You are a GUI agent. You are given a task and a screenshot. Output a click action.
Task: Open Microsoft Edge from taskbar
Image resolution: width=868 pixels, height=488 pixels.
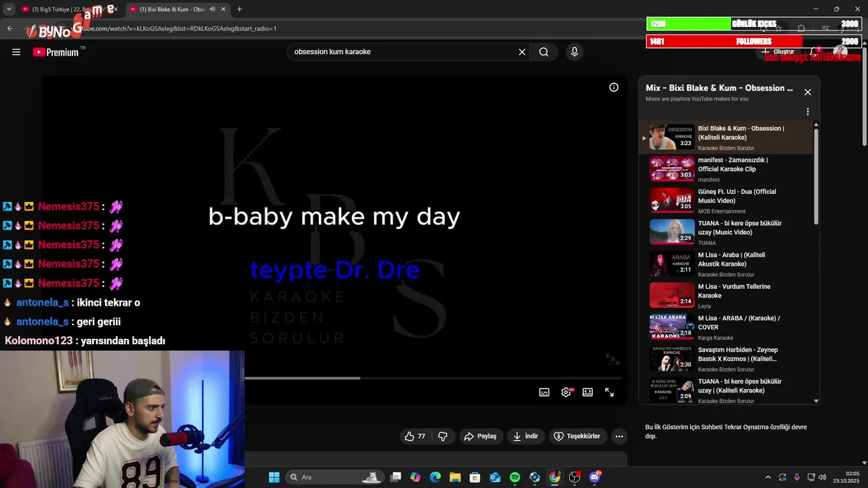pos(435,477)
